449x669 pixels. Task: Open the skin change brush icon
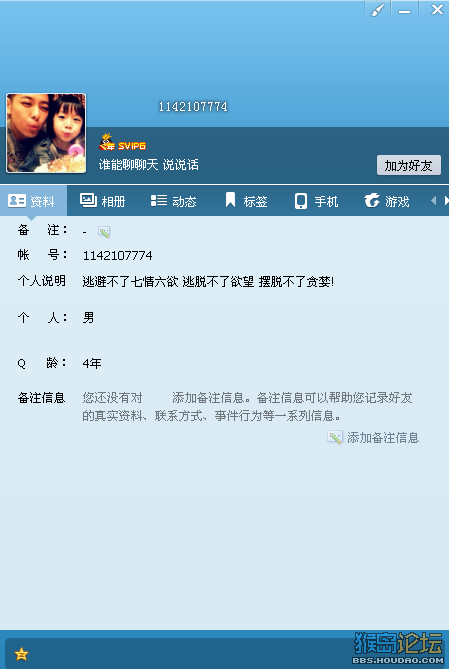[378, 9]
